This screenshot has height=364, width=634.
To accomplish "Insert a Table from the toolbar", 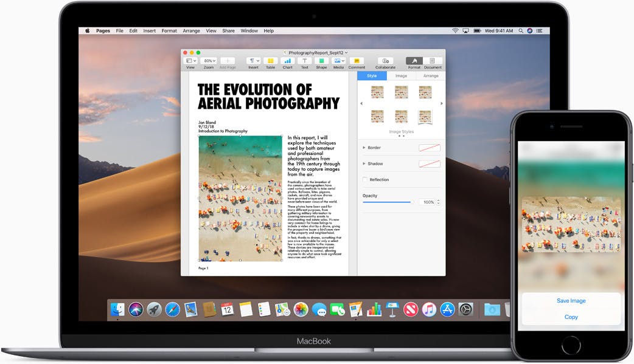I will (x=271, y=61).
